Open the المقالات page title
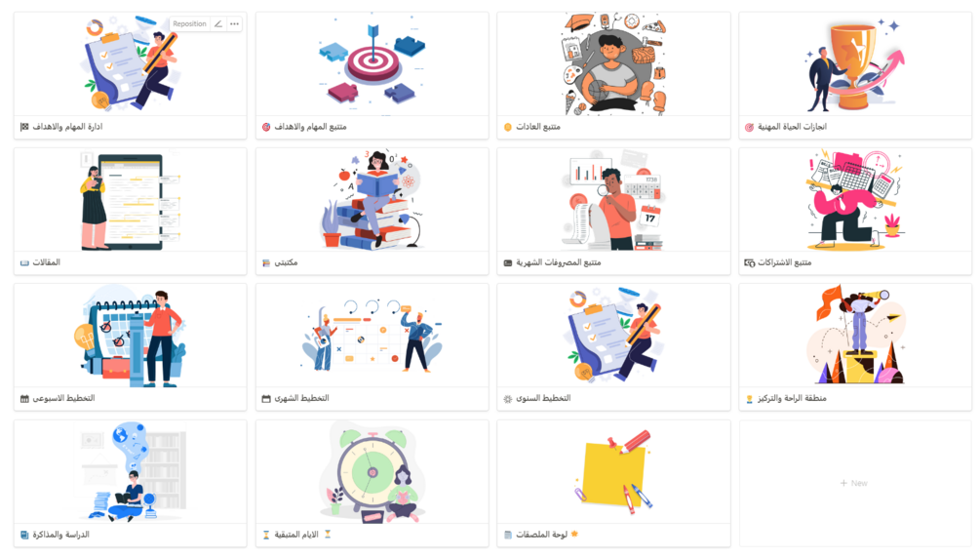Image resolution: width=980 pixels, height=559 pixels. pos(46,262)
